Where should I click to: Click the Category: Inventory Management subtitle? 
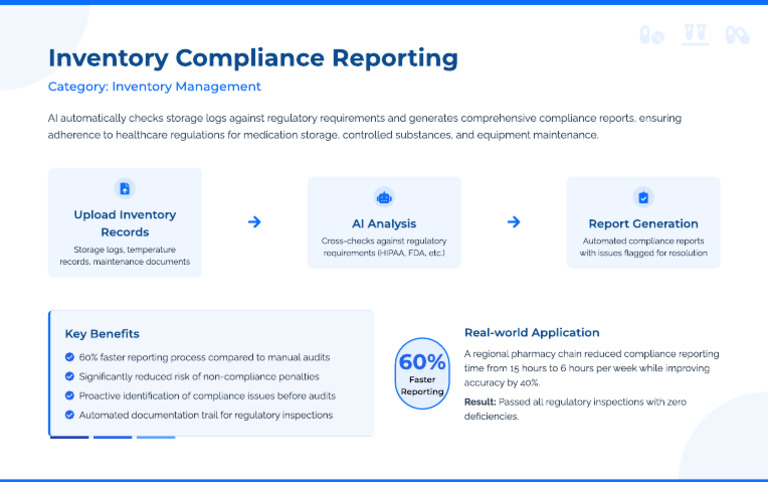154,87
